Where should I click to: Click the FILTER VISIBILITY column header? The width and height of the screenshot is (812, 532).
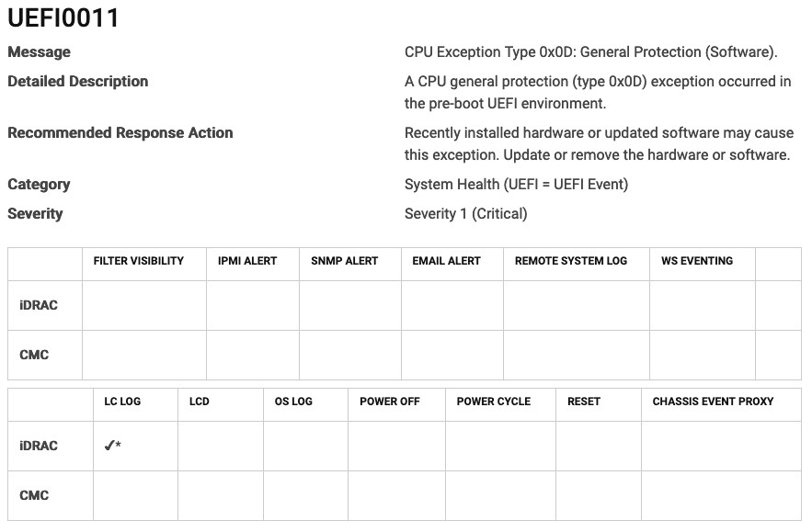click(138, 261)
